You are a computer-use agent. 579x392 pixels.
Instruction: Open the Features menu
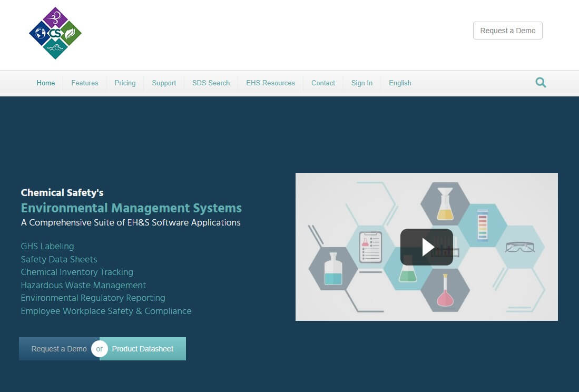coord(85,83)
